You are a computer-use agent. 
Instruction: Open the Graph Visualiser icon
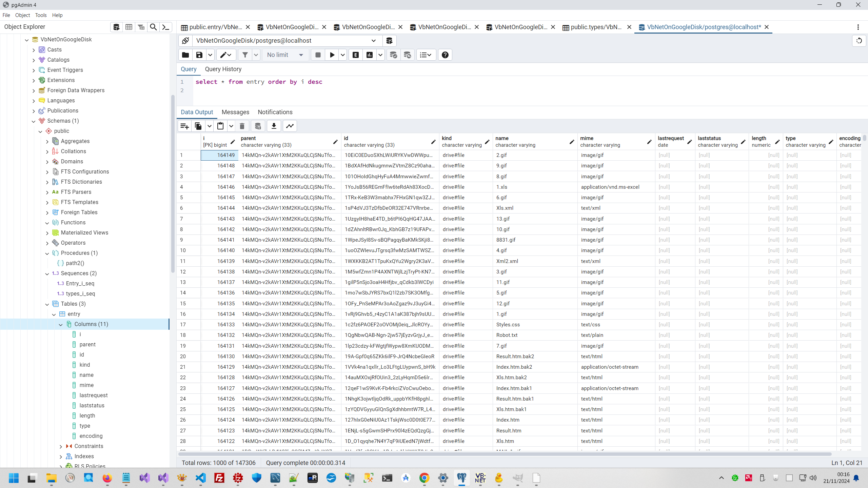tap(290, 126)
